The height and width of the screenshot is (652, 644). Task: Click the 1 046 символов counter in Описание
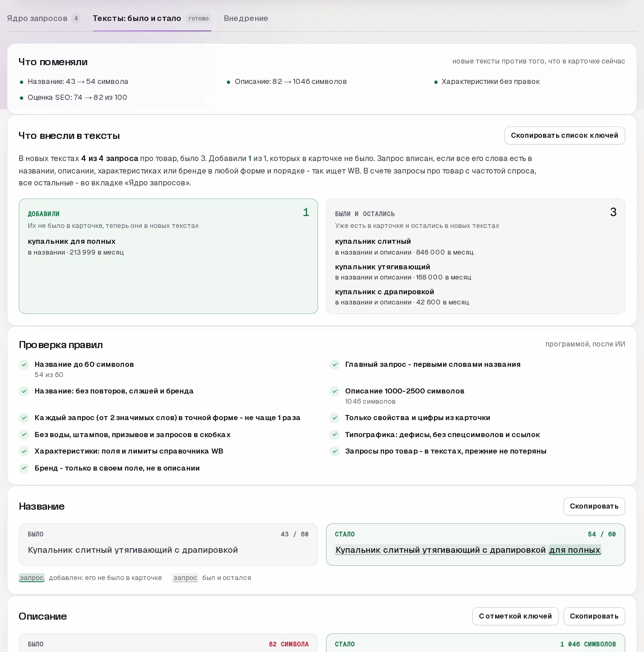coord(588,644)
